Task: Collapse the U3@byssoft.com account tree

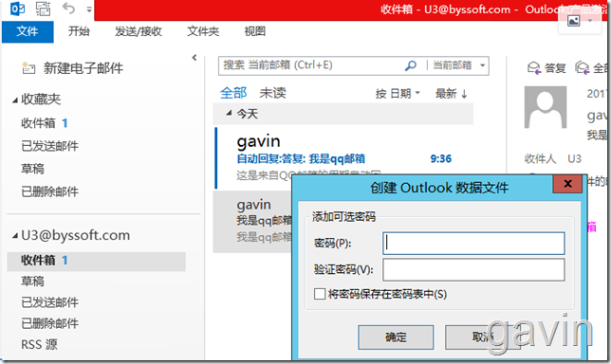Action: pyautogui.click(x=15, y=236)
